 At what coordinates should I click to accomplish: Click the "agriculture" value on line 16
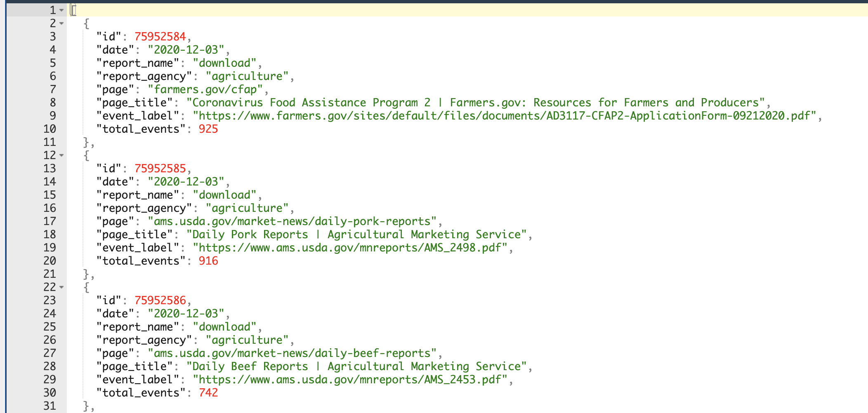point(247,208)
